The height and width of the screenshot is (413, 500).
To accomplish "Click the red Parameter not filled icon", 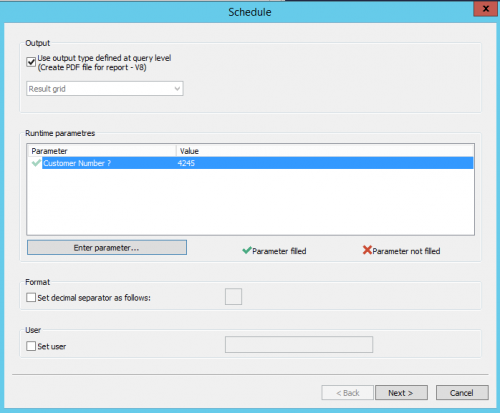I will coord(367,250).
